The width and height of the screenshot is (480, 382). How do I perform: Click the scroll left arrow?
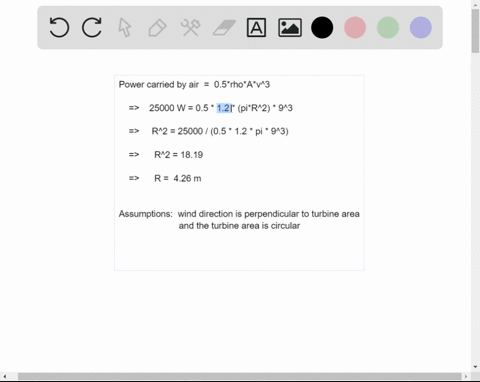[5, 377]
